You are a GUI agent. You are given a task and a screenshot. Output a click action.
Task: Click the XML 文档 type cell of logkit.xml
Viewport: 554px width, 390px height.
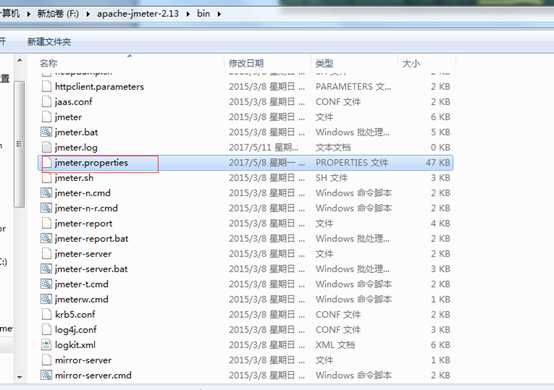click(335, 345)
